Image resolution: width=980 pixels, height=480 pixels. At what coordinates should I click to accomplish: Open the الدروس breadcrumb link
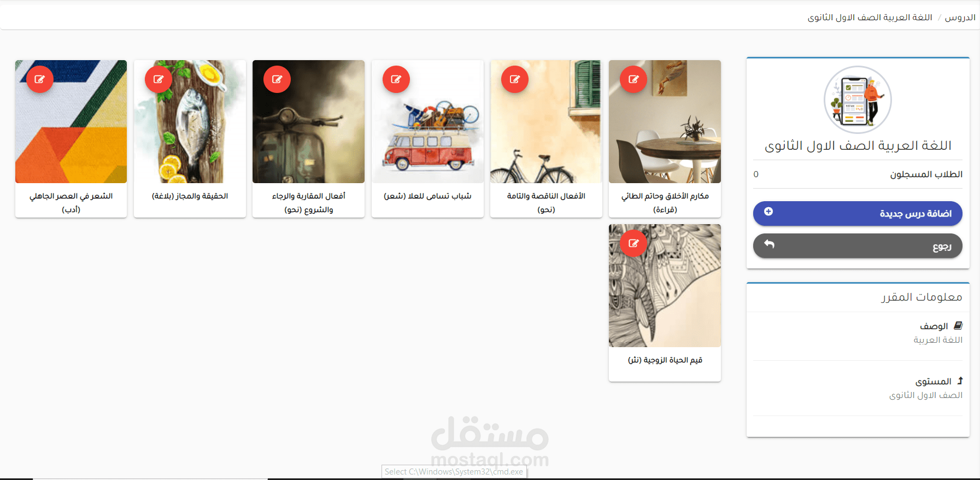[960, 17]
